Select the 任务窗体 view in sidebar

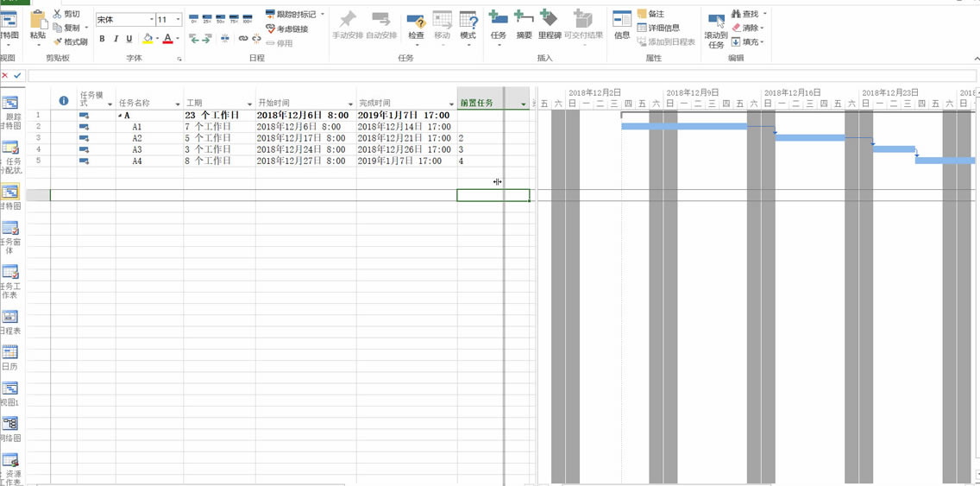tap(10, 237)
